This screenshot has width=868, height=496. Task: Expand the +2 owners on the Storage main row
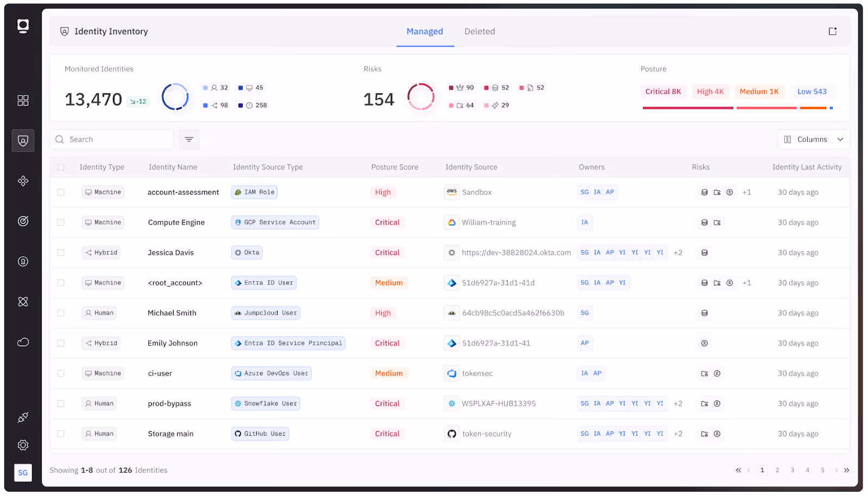pos(678,434)
